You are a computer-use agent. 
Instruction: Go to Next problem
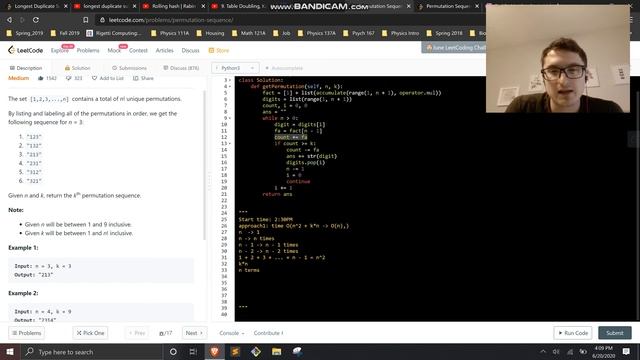click(x=194, y=333)
